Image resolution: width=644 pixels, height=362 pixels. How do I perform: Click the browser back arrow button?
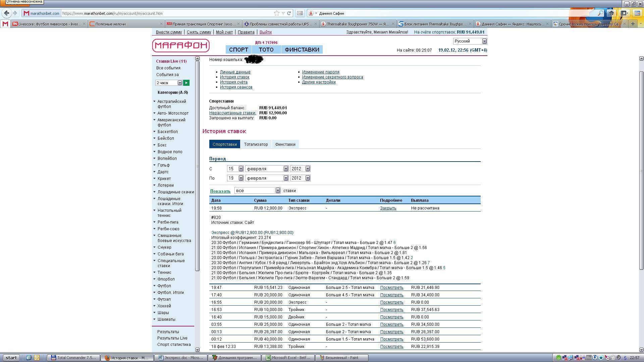[6, 13]
